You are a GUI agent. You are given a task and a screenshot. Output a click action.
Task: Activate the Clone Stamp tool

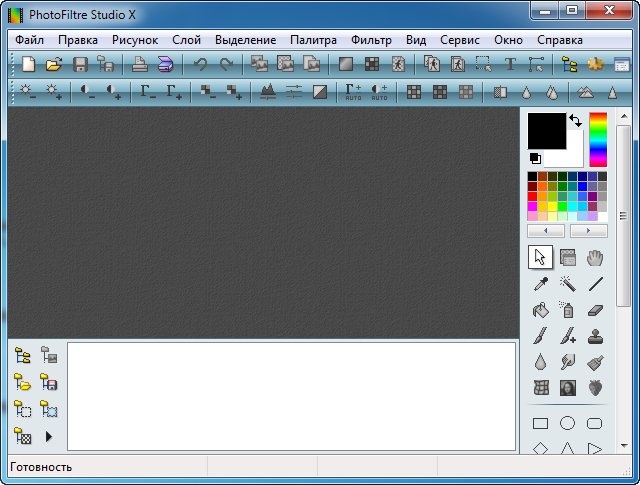pos(595,336)
